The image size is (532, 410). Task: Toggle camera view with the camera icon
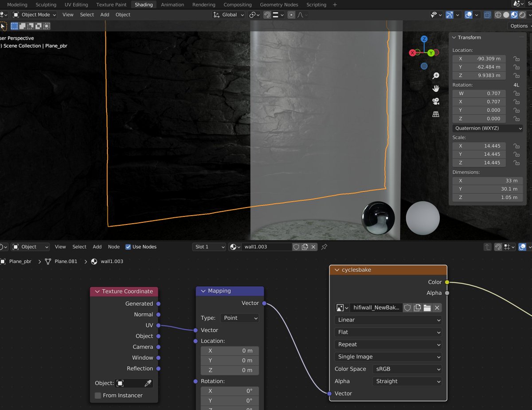(x=436, y=101)
